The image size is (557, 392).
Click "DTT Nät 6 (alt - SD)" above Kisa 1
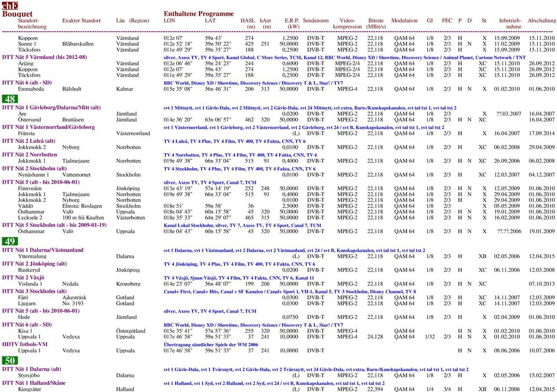[27, 325]
